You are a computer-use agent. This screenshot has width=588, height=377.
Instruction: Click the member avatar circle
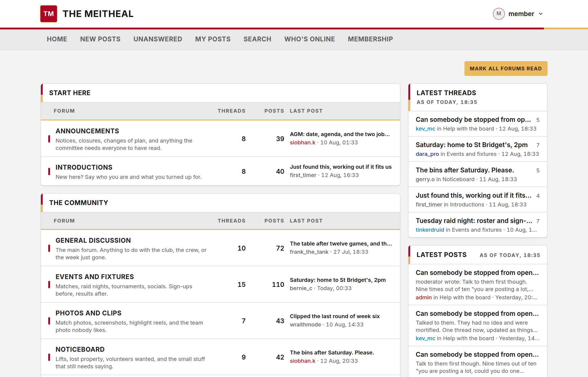(499, 14)
